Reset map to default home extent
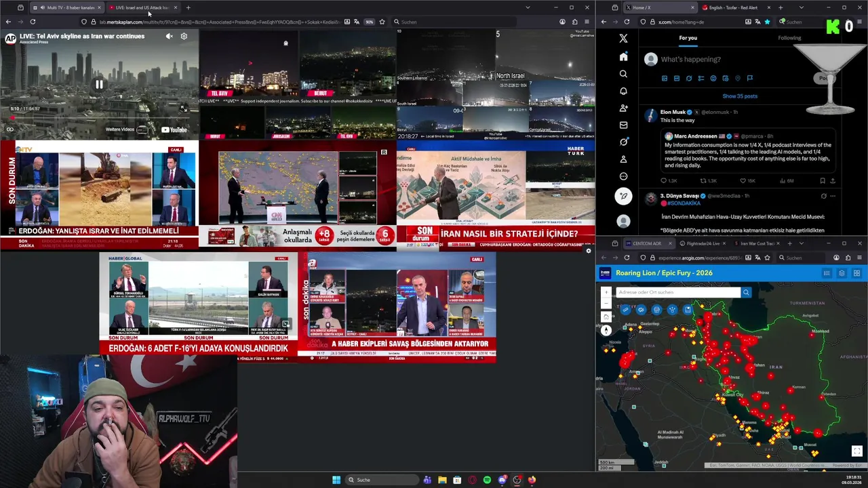The image size is (868, 488). pyautogui.click(x=606, y=317)
